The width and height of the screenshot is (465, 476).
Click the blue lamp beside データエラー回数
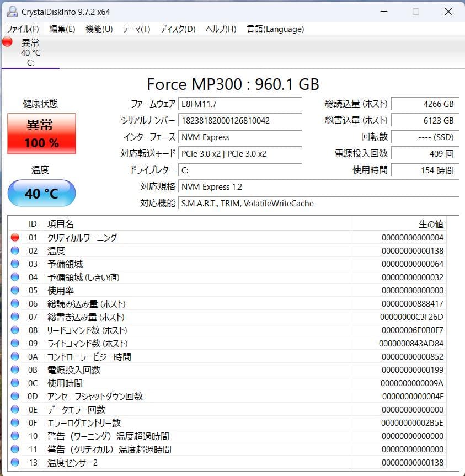click(x=14, y=409)
